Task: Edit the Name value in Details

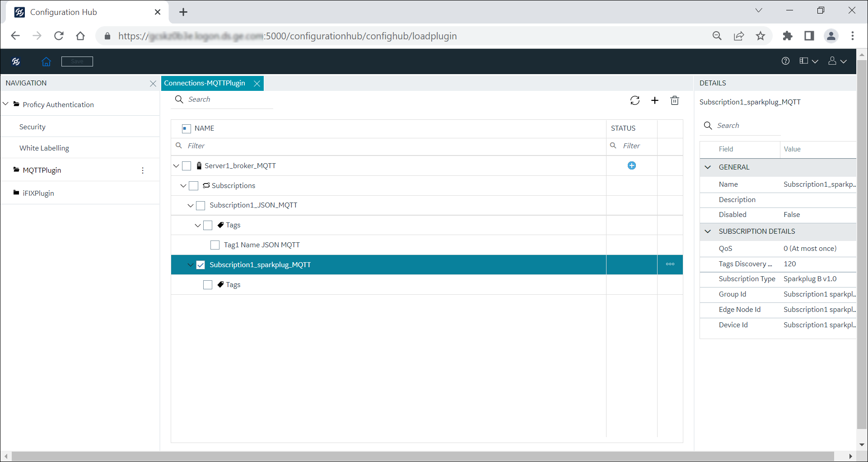Action: (x=819, y=184)
